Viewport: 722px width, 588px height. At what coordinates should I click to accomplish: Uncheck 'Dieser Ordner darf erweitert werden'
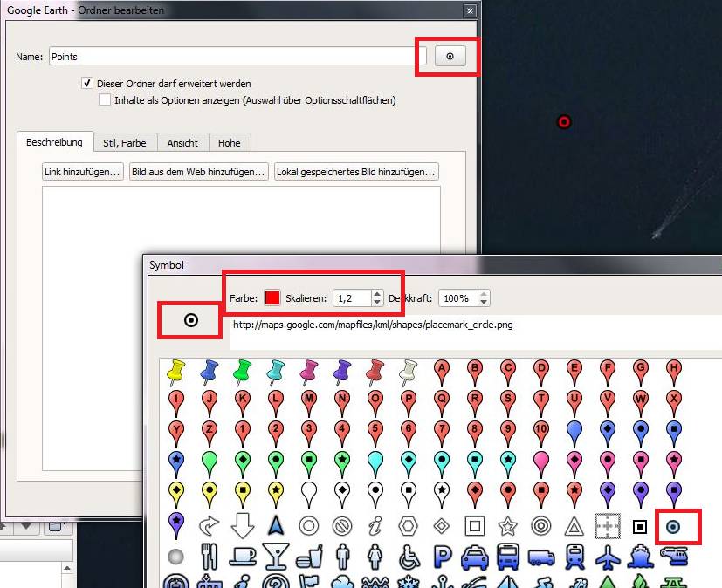(x=87, y=84)
